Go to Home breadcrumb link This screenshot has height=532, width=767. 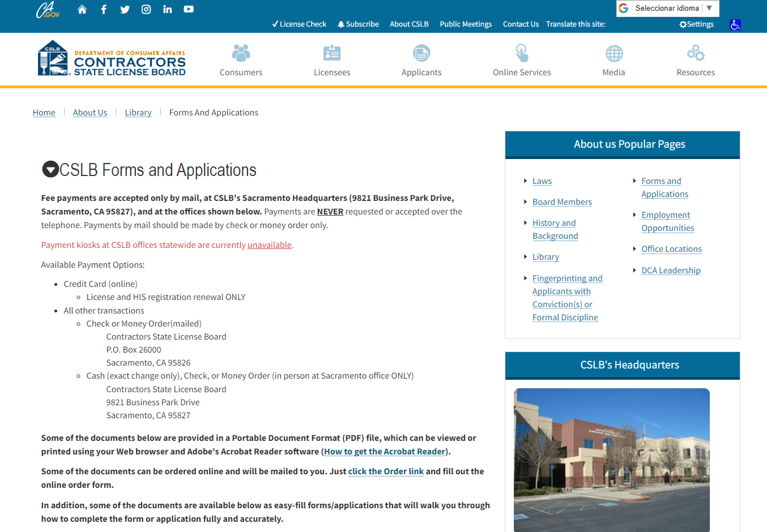pyautogui.click(x=44, y=113)
